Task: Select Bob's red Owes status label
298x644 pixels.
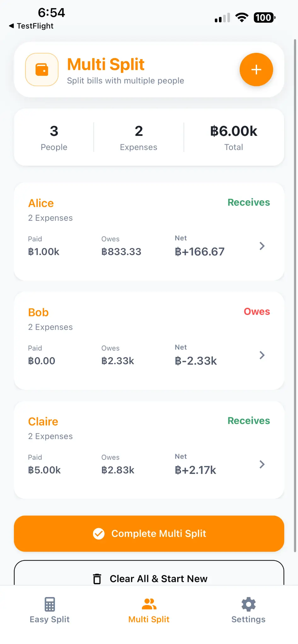Action: (257, 311)
